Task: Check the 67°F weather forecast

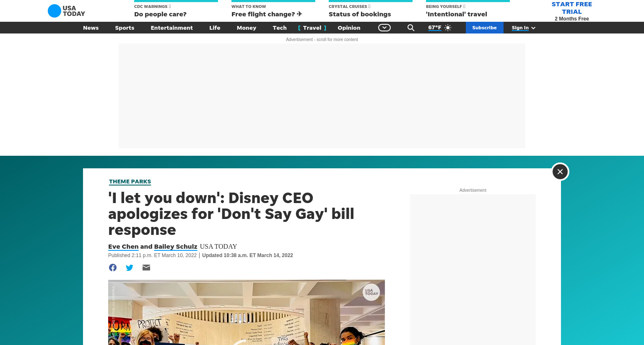Action: pos(435,28)
